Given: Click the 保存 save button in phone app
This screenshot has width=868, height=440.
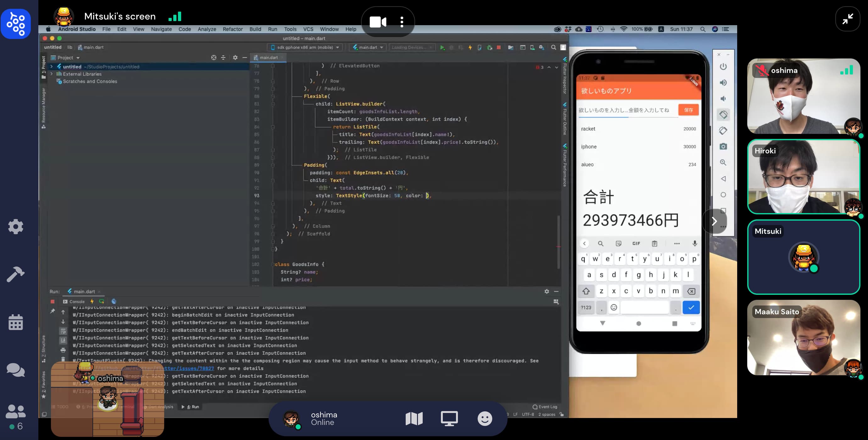Looking at the screenshot, I should pyautogui.click(x=688, y=110).
